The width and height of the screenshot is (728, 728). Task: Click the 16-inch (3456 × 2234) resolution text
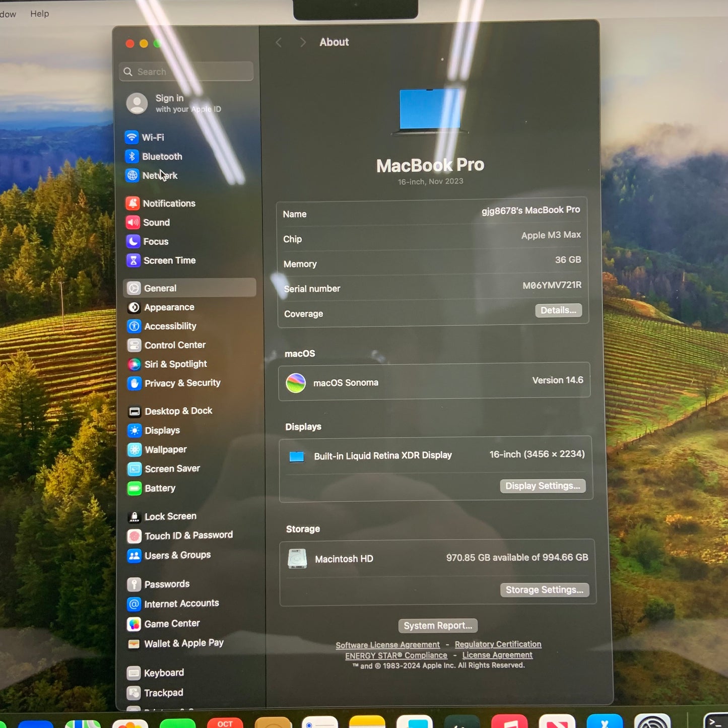pyautogui.click(x=537, y=454)
